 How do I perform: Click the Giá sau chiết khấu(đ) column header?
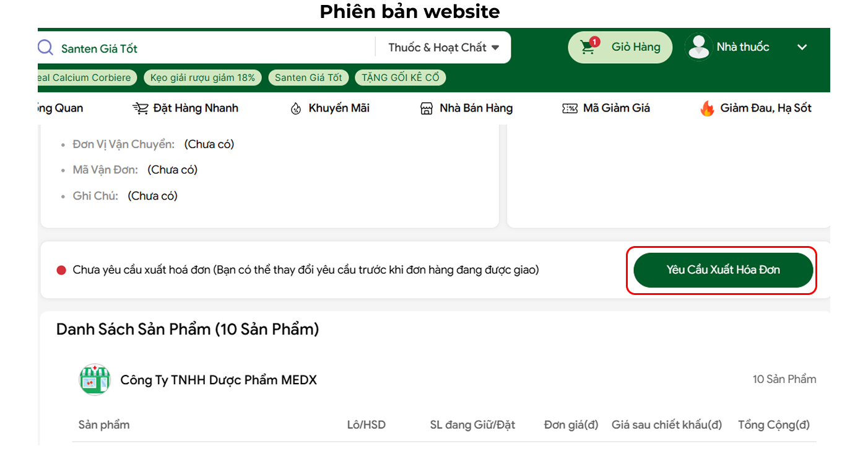tap(667, 425)
